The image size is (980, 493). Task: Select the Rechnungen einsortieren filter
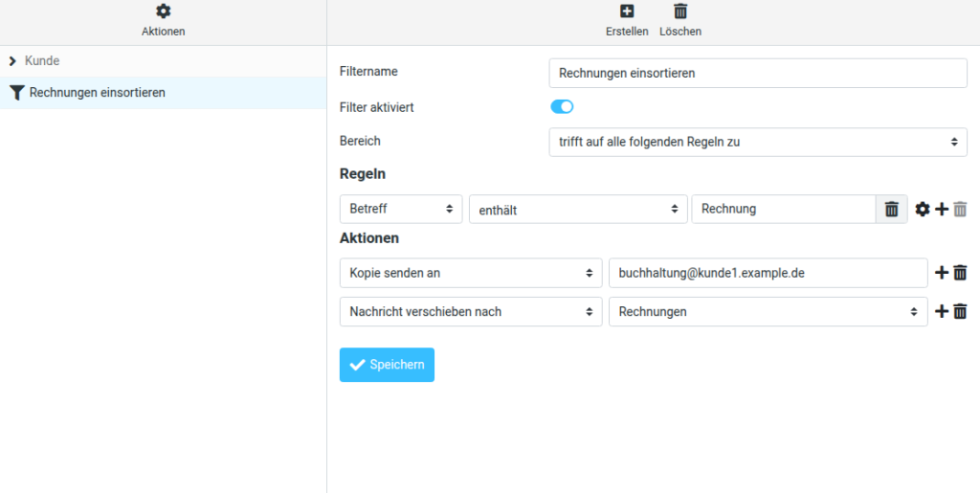pos(163,93)
